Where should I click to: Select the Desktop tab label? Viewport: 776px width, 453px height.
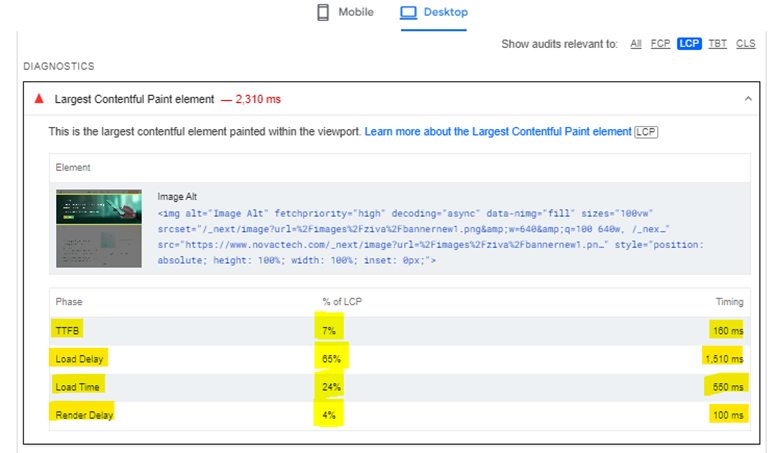(445, 13)
